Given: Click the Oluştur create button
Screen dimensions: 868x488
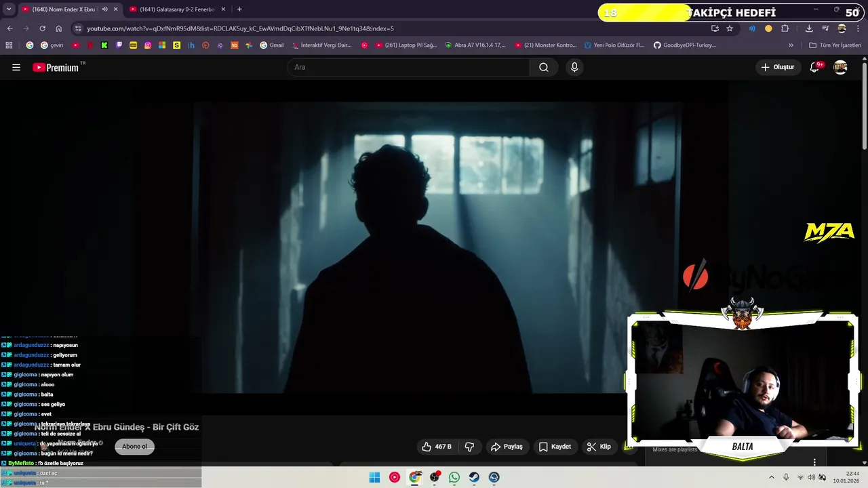Looking at the screenshot, I should (x=777, y=67).
